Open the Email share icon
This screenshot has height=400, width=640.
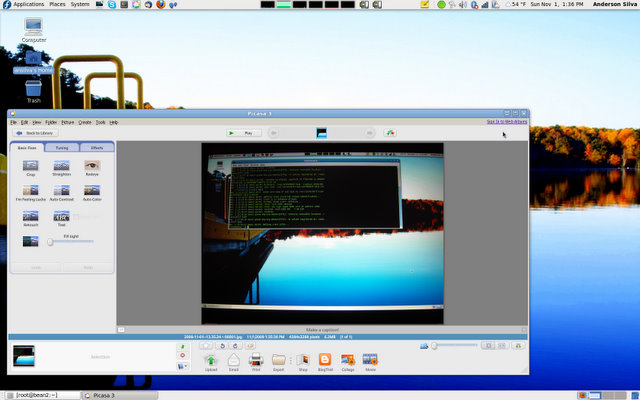[x=233, y=360]
